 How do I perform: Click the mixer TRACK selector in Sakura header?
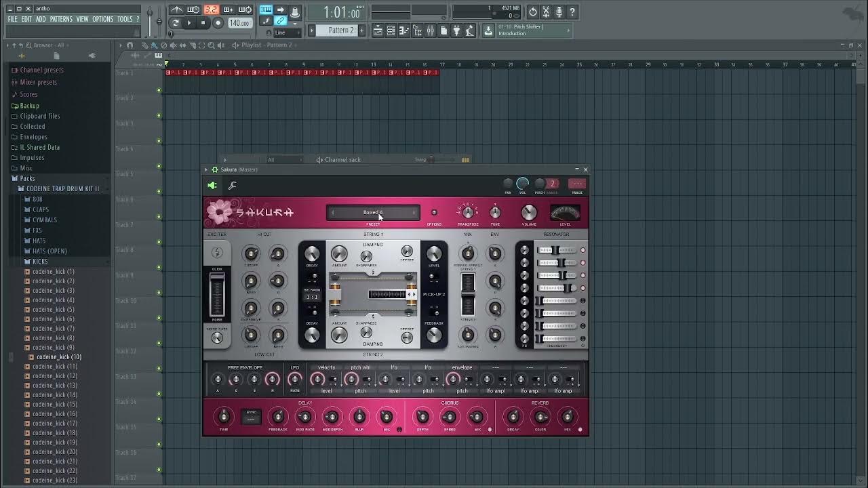pos(577,184)
